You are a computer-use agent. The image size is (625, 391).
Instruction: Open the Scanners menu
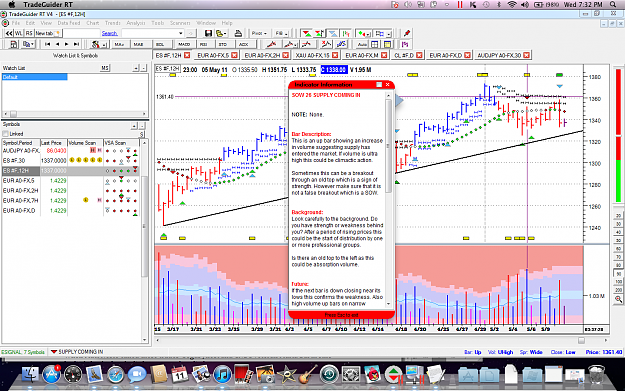pyautogui.click(x=180, y=23)
